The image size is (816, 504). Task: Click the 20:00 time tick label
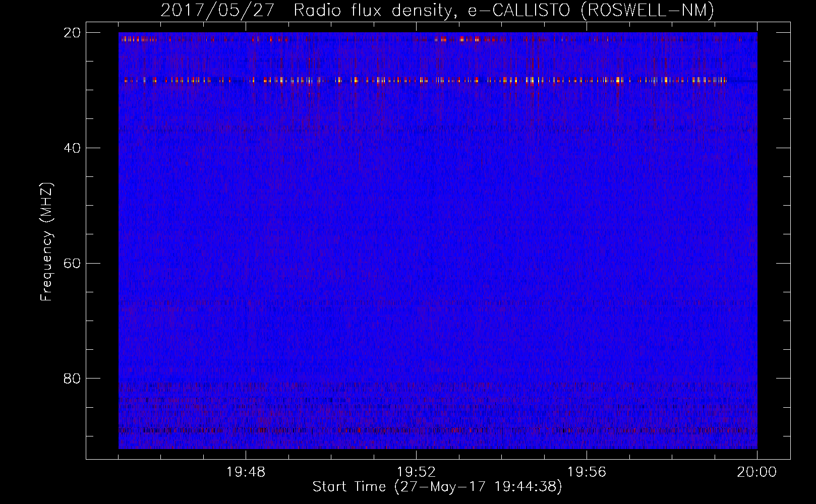(757, 472)
